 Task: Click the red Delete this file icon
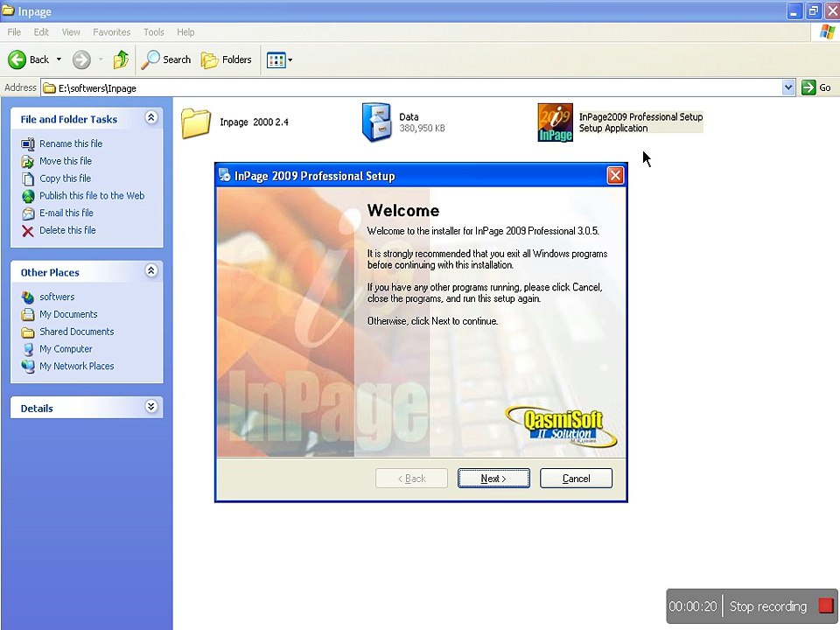(28, 231)
